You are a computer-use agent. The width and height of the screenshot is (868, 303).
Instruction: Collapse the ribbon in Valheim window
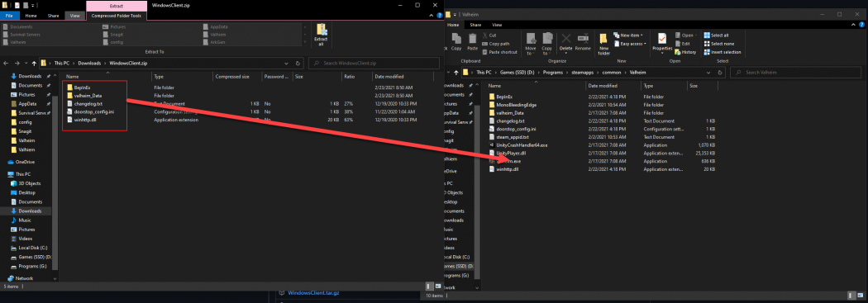tap(854, 25)
